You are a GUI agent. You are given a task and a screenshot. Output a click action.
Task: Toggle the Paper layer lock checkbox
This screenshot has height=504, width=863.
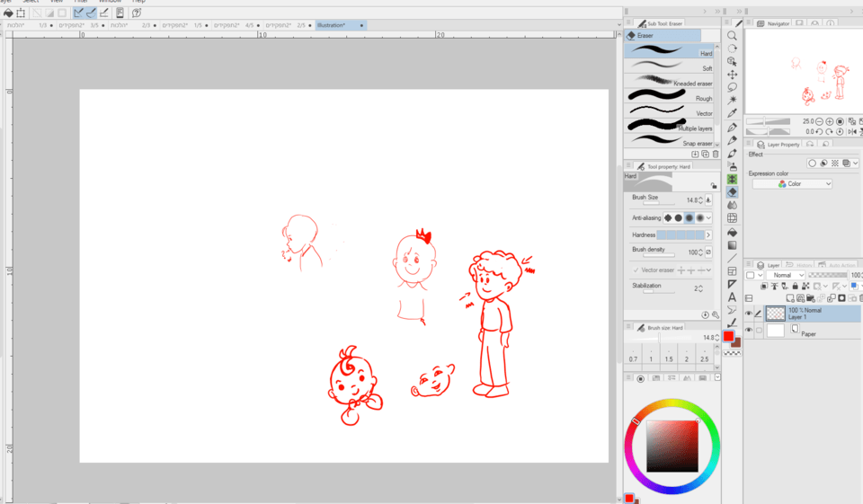(x=759, y=330)
